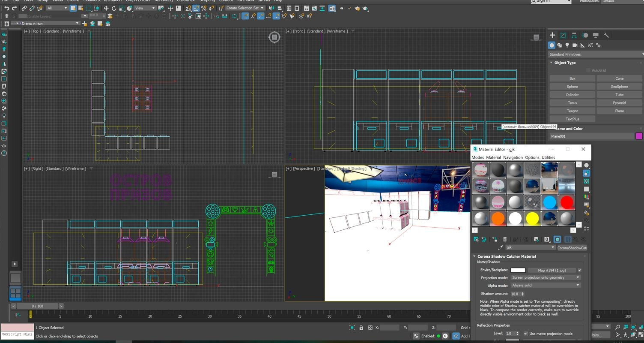Screen dimensions: 644x343
Task: Open the Create tab in the command panel
Action: (x=552, y=35)
